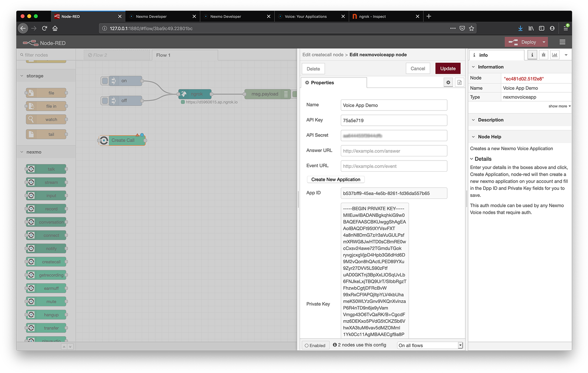Click the Delete button
Viewport: 588px width, 373px height.
[313, 69]
